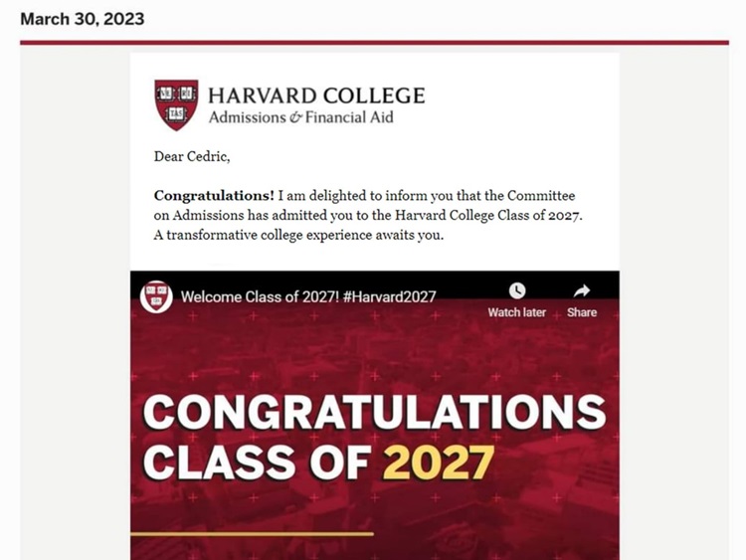
Task: Click the "HARVARD COLLEGE" heading text
Action: pos(316,95)
